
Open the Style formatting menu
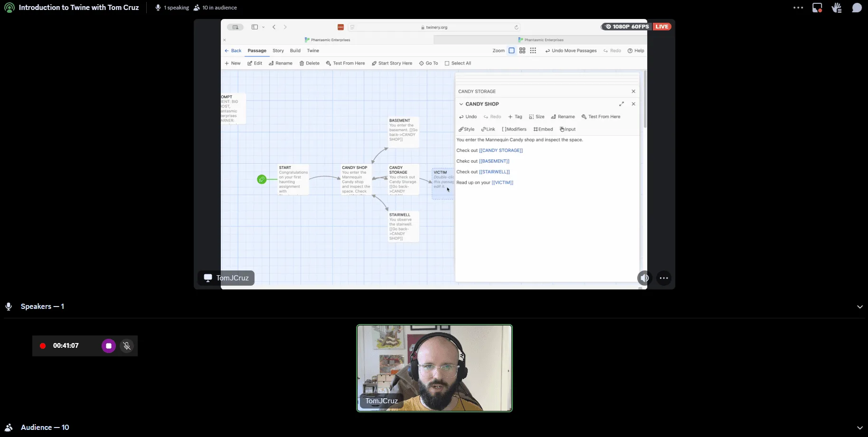coord(466,129)
